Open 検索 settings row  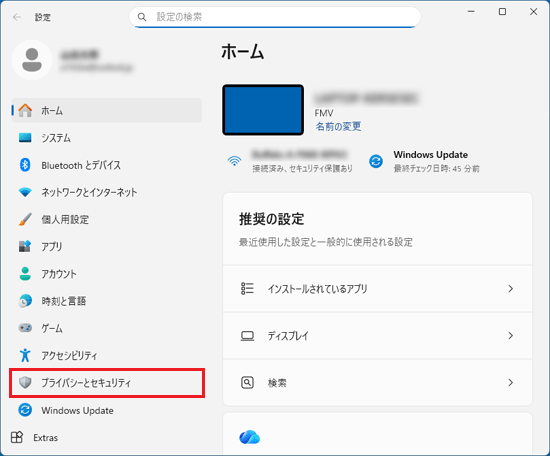tap(377, 382)
